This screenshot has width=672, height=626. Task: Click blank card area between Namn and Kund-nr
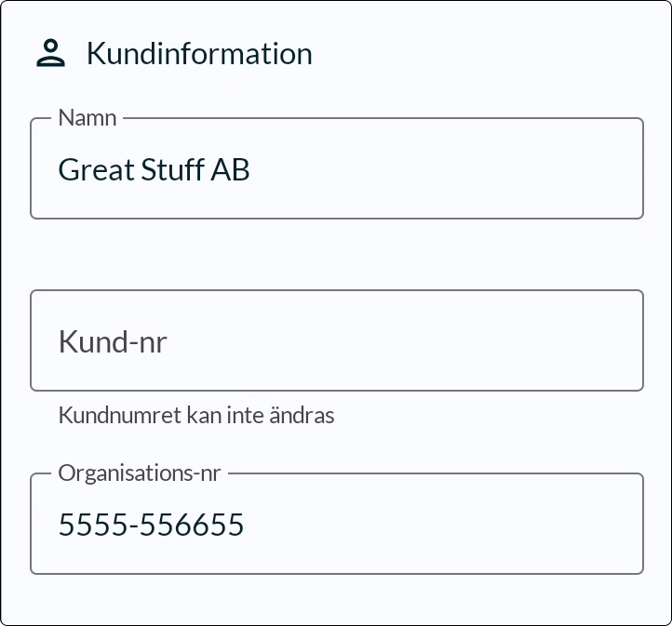(337, 254)
